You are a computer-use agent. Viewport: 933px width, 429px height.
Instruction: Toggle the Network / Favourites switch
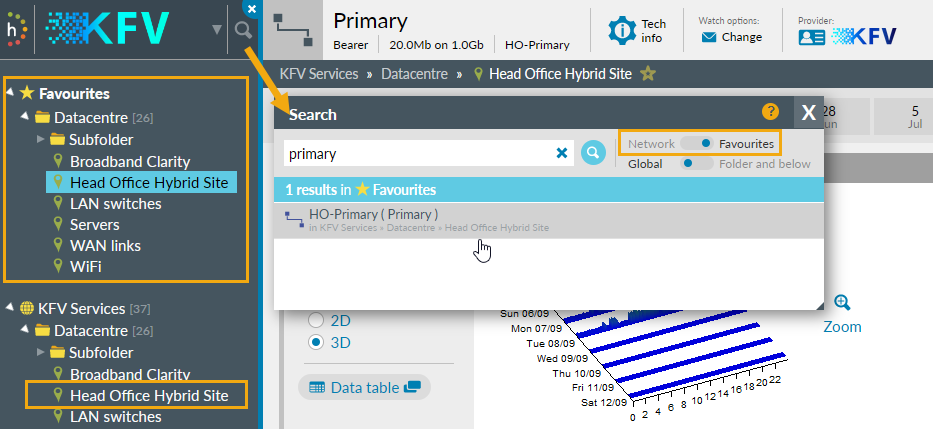tap(696, 144)
